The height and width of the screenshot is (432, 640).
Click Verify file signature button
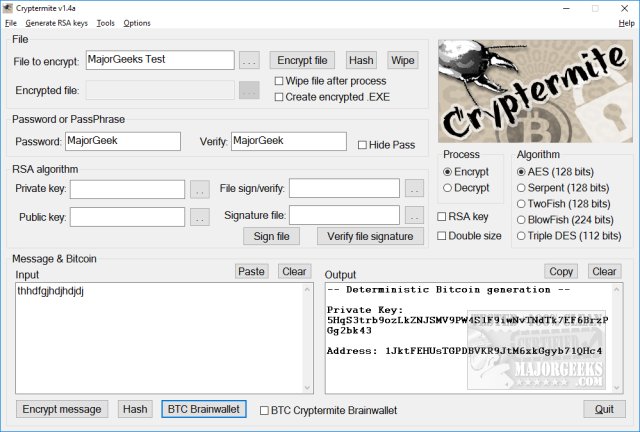[x=370, y=236]
